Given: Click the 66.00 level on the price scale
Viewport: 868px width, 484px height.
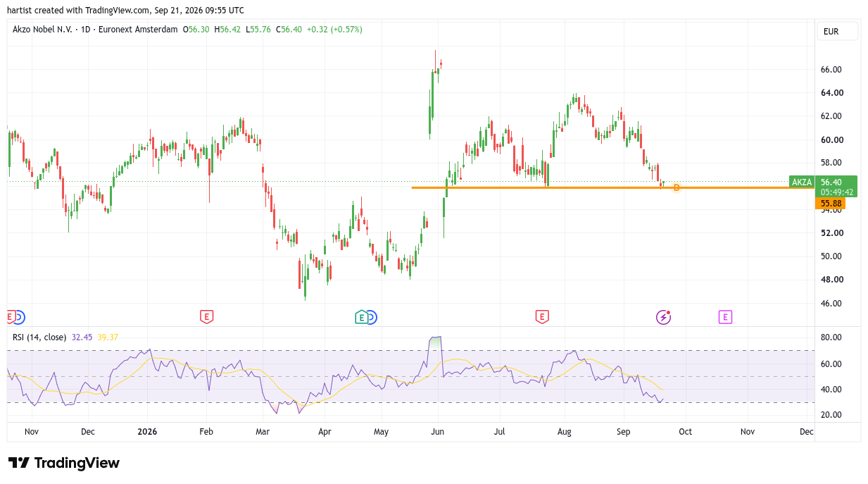Looking at the screenshot, I should click(831, 70).
